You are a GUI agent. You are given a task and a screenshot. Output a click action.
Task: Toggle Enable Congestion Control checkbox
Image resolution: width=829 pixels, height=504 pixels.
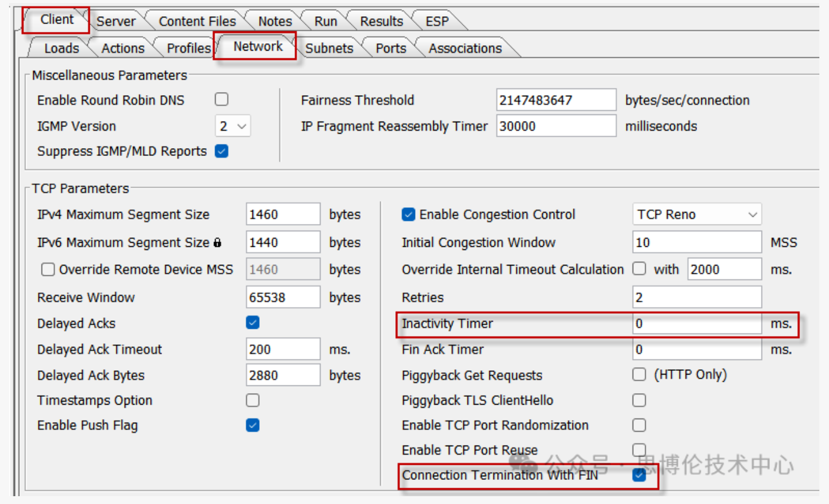click(x=408, y=214)
